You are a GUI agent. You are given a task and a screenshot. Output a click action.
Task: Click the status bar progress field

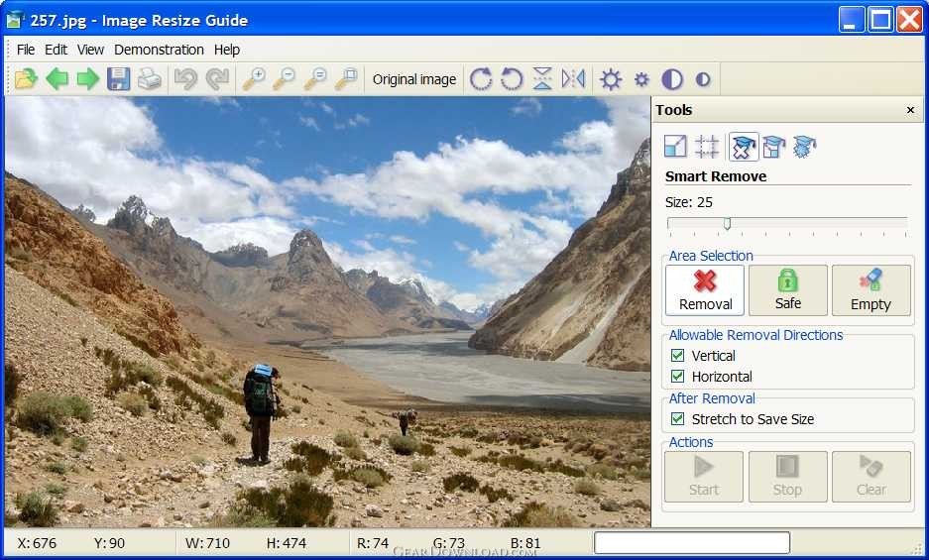click(692, 542)
